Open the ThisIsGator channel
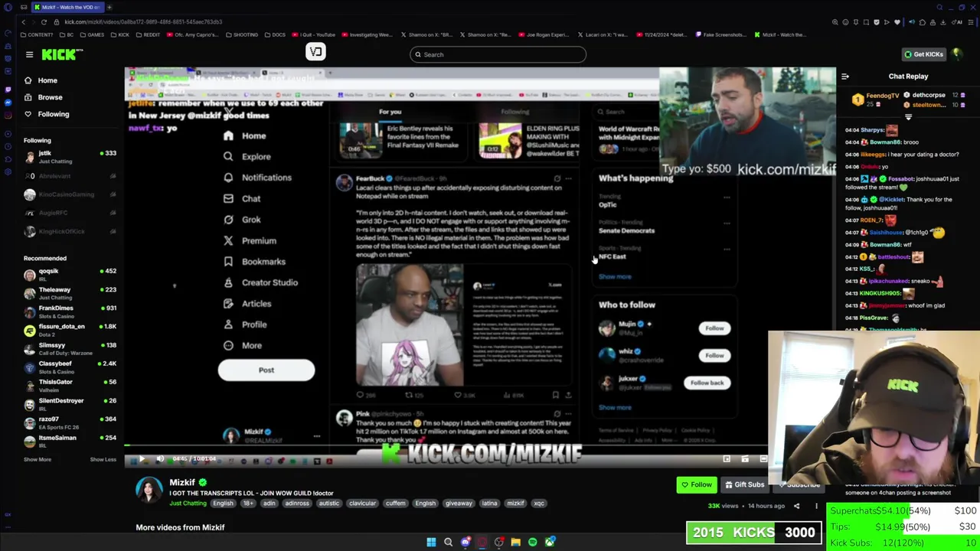This screenshot has height=551, width=980. 70,386
